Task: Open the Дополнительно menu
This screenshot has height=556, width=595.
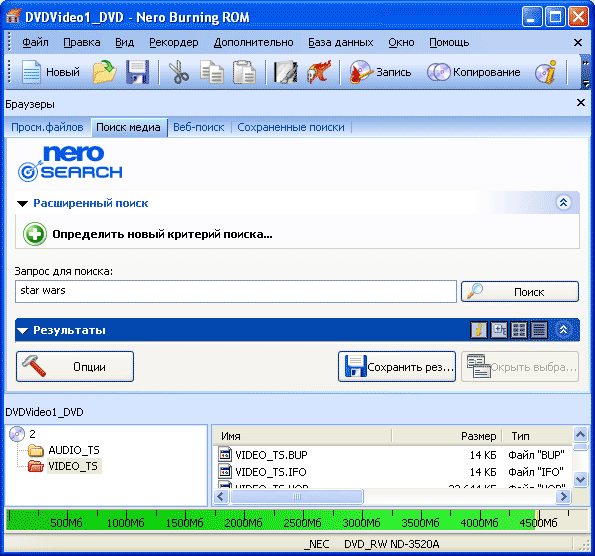Action: (253, 43)
